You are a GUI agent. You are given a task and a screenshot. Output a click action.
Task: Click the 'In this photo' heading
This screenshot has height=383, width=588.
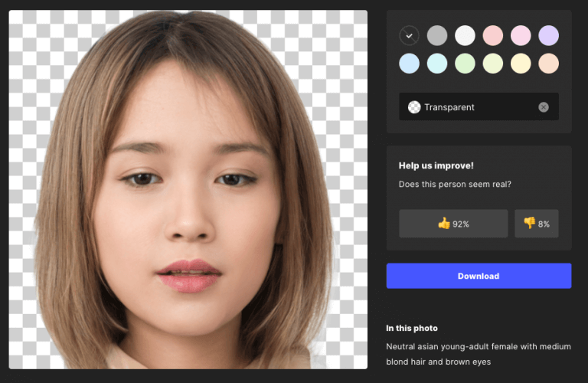point(412,328)
